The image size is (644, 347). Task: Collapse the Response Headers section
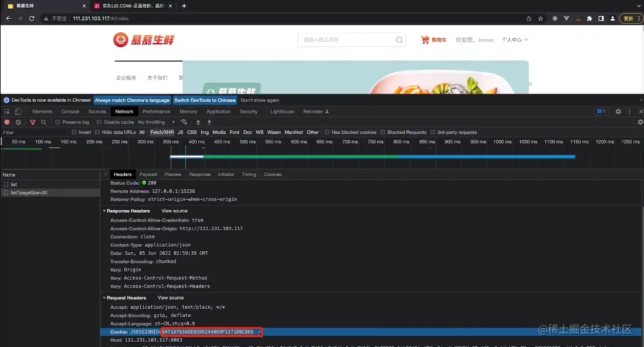click(x=104, y=211)
